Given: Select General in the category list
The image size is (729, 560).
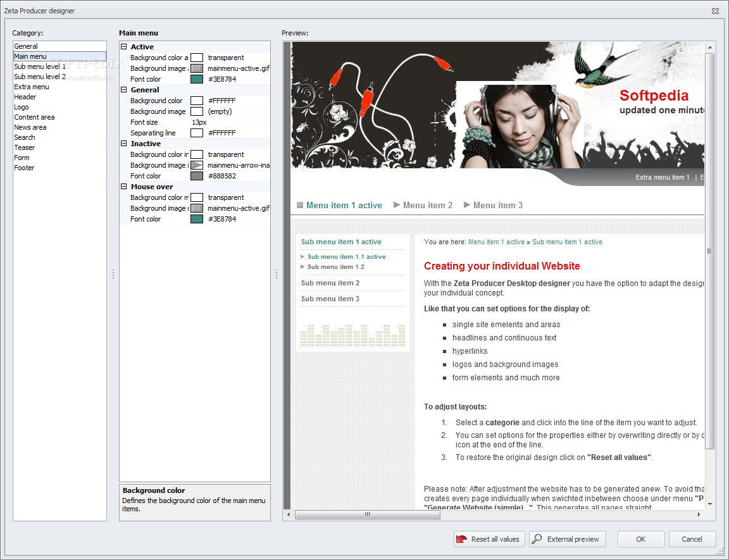Looking at the screenshot, I should [x=59, y=46].
